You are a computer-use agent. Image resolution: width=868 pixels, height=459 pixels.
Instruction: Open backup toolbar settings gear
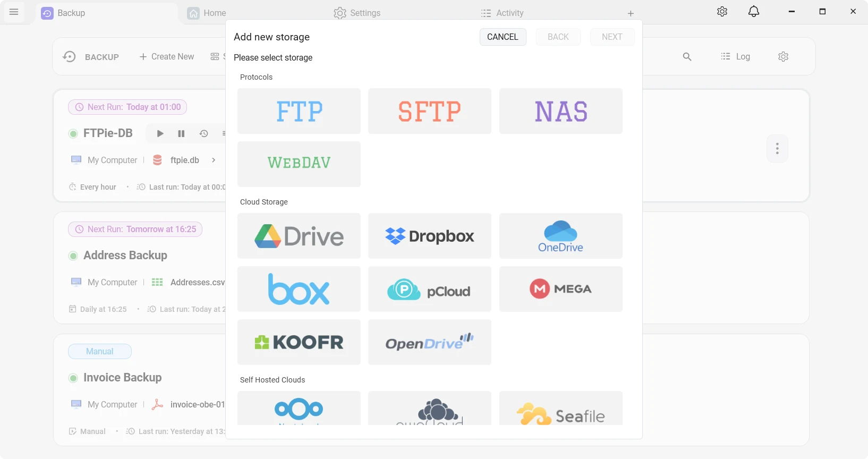pos(783,56)
